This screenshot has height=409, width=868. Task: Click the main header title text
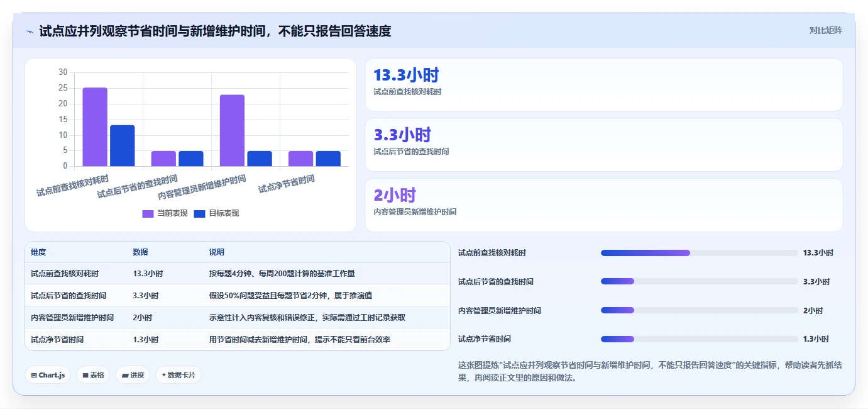(x=215, y=31)
